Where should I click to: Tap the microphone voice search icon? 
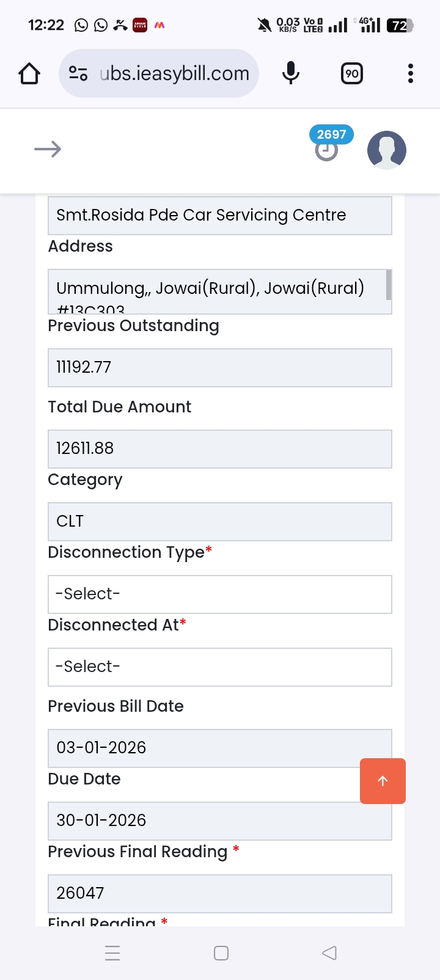pyautogui.click(x=291, y=74)
